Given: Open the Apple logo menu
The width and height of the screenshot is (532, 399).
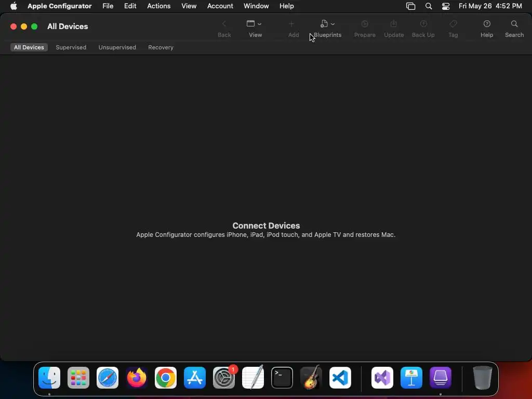Looking at the screenshot, I should pyautogui.click(x=14, y=6).
